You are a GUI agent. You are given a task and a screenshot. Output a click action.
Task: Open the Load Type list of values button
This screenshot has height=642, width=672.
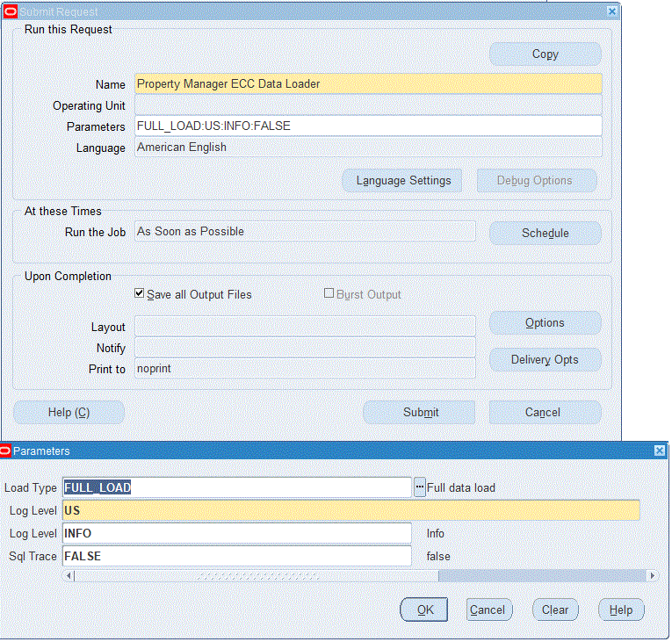(420, 487)
